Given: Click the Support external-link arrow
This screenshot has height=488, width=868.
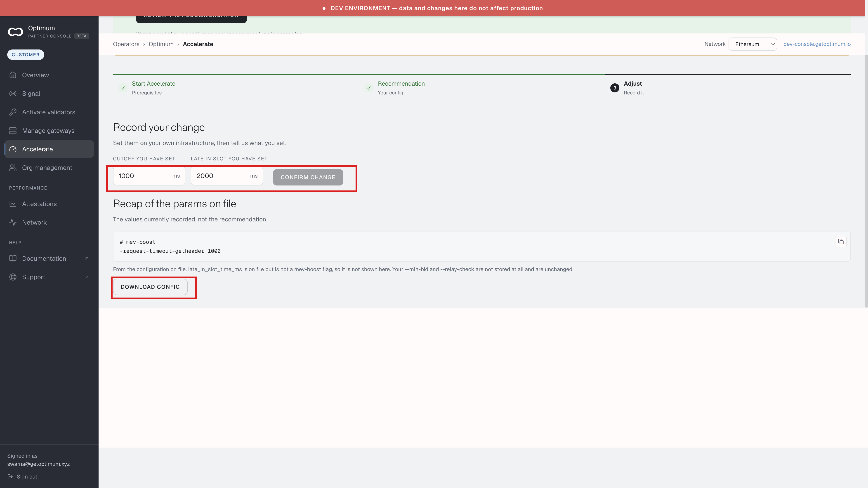Looking at the screenshot, I should [87, 277].
